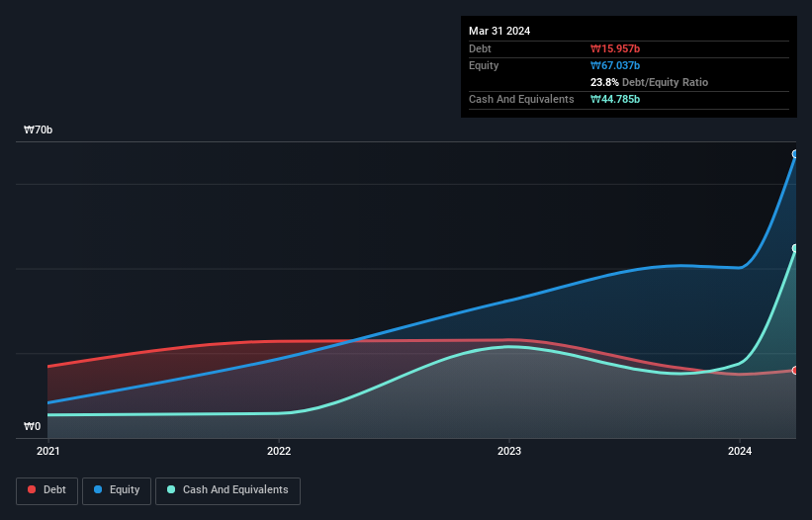Click the Cash And Equivalents tooltip label
This screenshot has height=520, width=812.
pyautogui.click(x=521, y=99)
